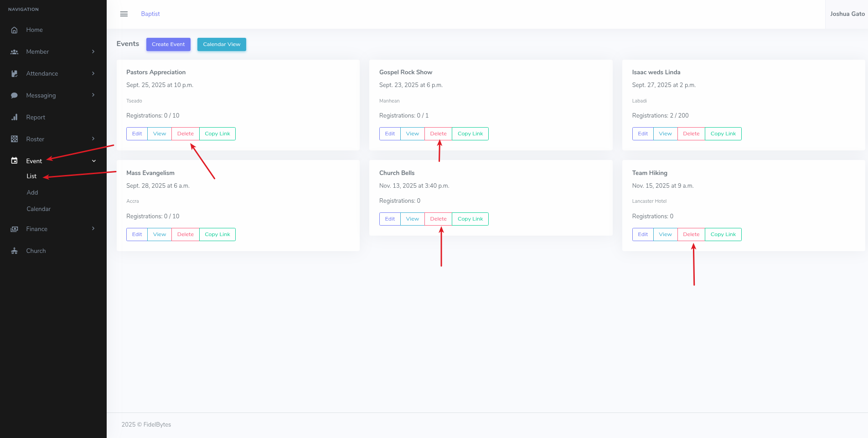Expand the Attendance submenu arrow

coord(93,73)
